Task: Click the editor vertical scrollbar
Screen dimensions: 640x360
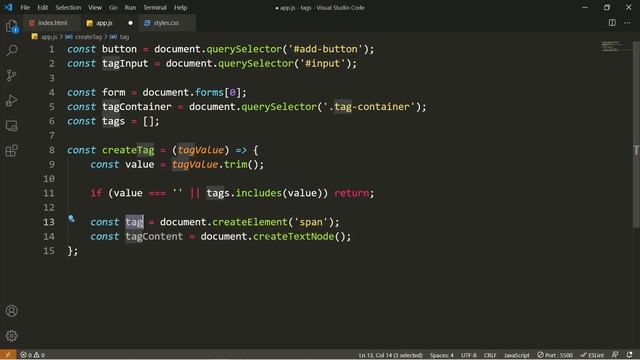Action: (636, 135)
